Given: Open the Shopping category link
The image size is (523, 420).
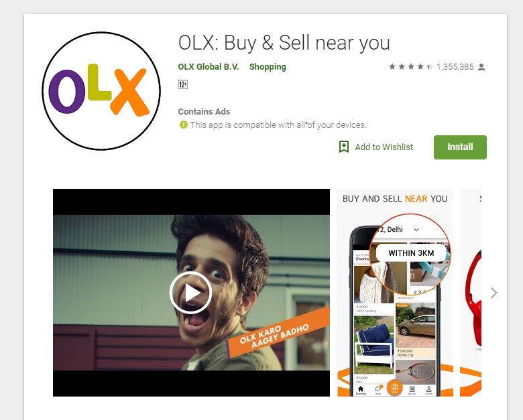Looking at the screenshot, I should 268,67.
